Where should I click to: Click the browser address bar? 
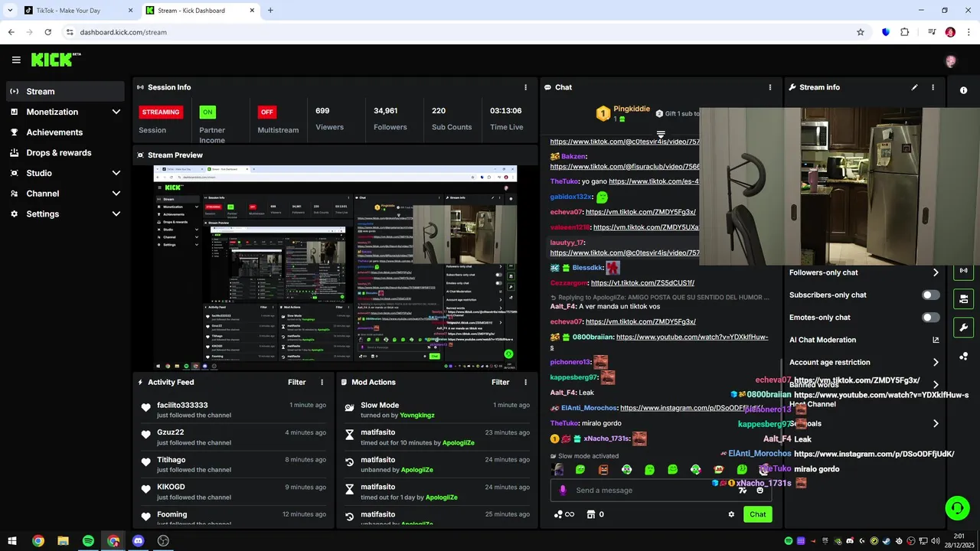(459, 32)
